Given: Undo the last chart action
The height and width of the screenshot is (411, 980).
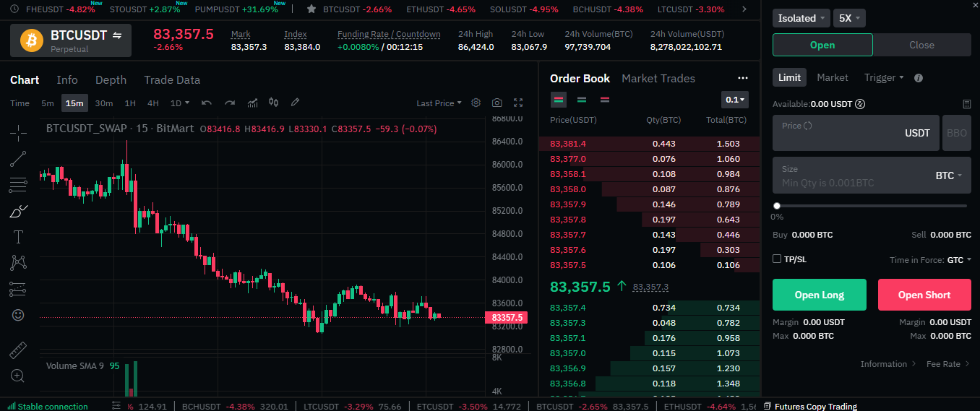Looking at the screenshot, I should point(207,103).
